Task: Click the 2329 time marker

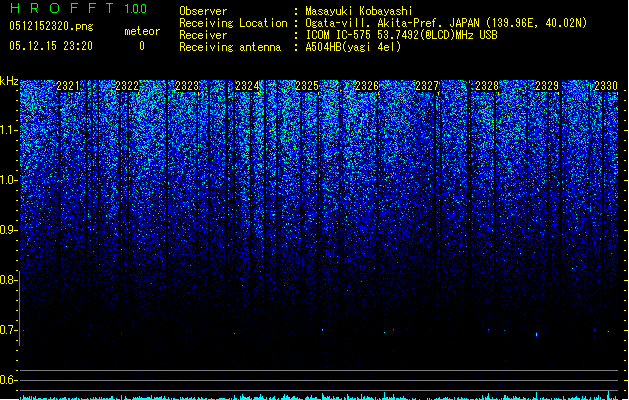Action: (547, 86)
